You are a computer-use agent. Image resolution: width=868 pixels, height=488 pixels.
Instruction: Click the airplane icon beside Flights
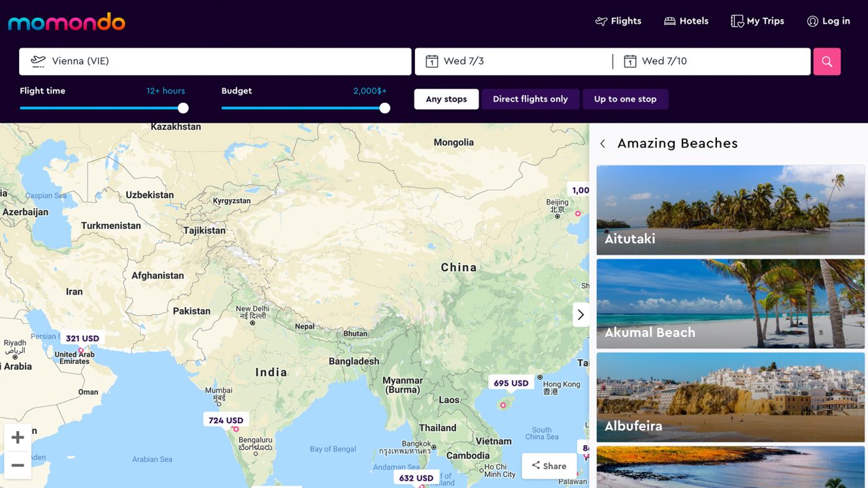[601, 22]
